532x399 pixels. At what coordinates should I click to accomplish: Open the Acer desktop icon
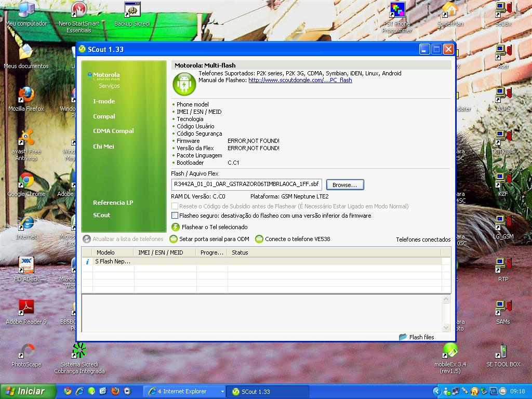coord(503,56)
